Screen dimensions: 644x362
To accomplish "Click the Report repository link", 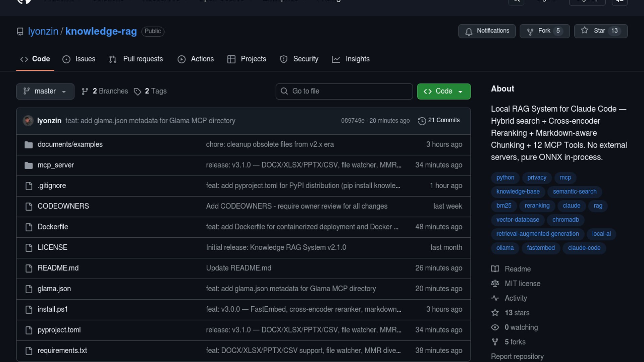I will [517, 356].
